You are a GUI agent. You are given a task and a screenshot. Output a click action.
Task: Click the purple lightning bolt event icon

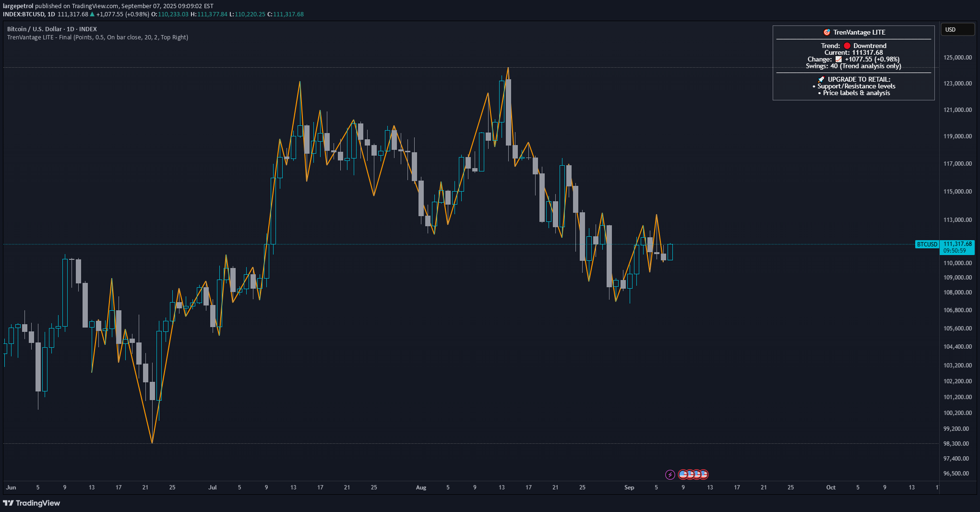(670, 475)
